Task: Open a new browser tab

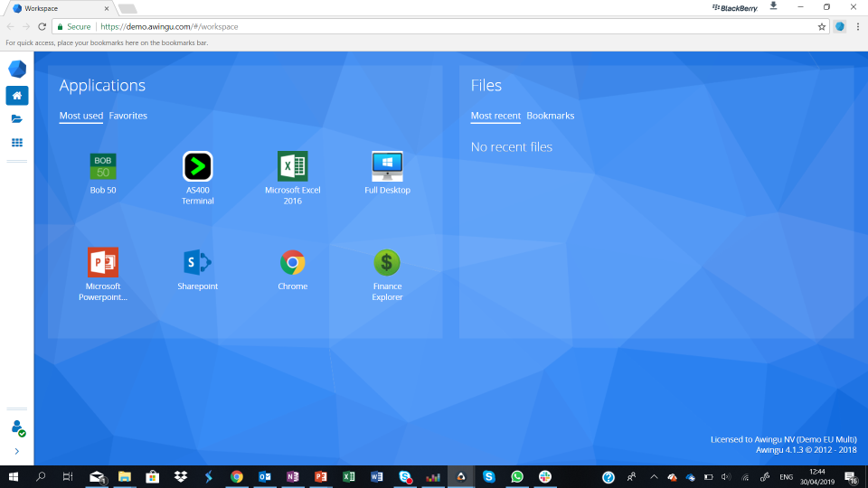Action: point(127,9)
